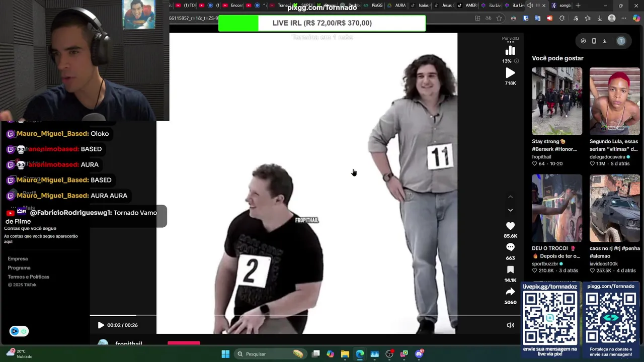The width and height of the screenshot is (644, 362).
Task: Open the Empresa footer link
Action: click(18, 259)
